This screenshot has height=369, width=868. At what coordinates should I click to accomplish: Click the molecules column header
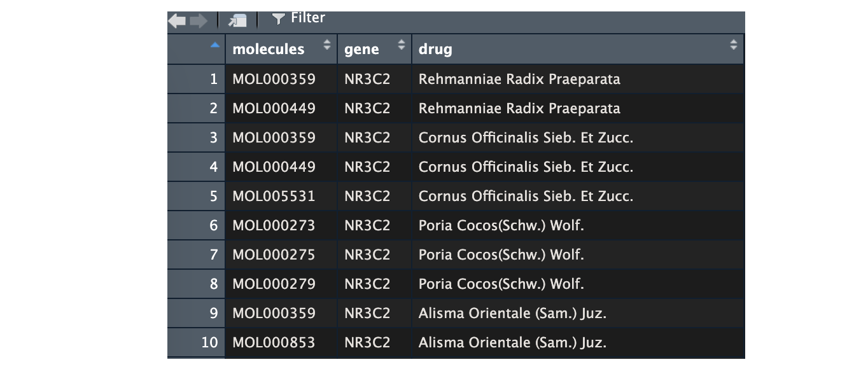coord(269,49)
